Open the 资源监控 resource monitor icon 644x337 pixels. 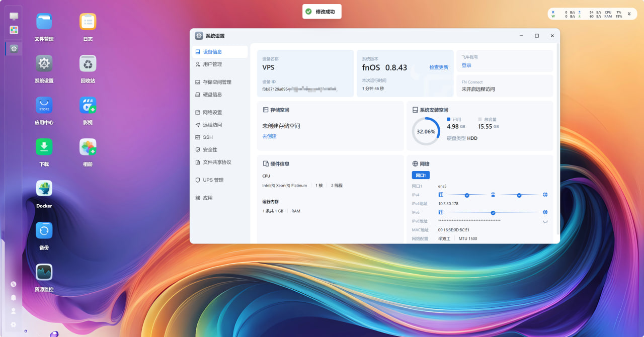[44, 272]
